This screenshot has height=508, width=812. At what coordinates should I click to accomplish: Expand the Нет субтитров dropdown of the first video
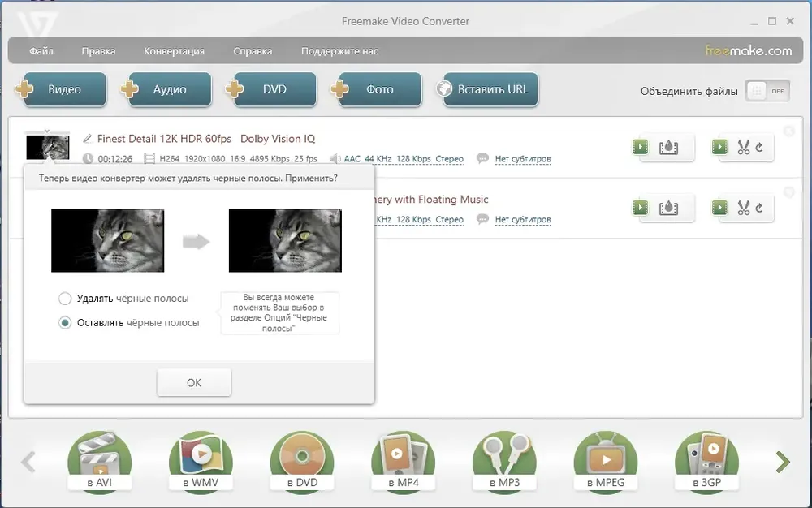click(522, 160)
